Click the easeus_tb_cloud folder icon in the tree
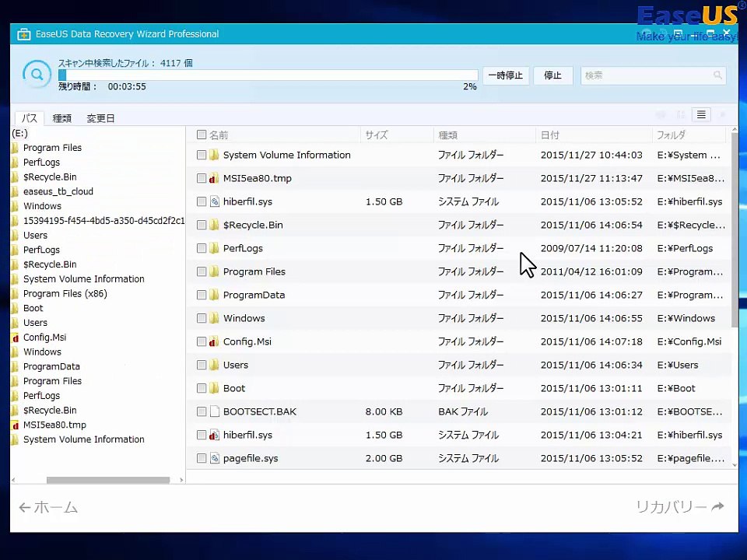 point(16,191)
